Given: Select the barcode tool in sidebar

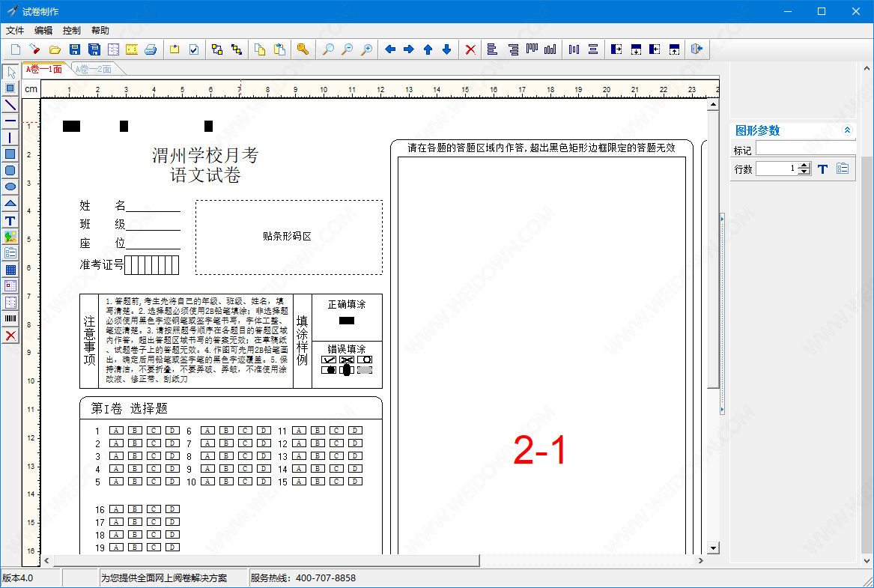Looking at the screenshot, I should click(10, 319).
